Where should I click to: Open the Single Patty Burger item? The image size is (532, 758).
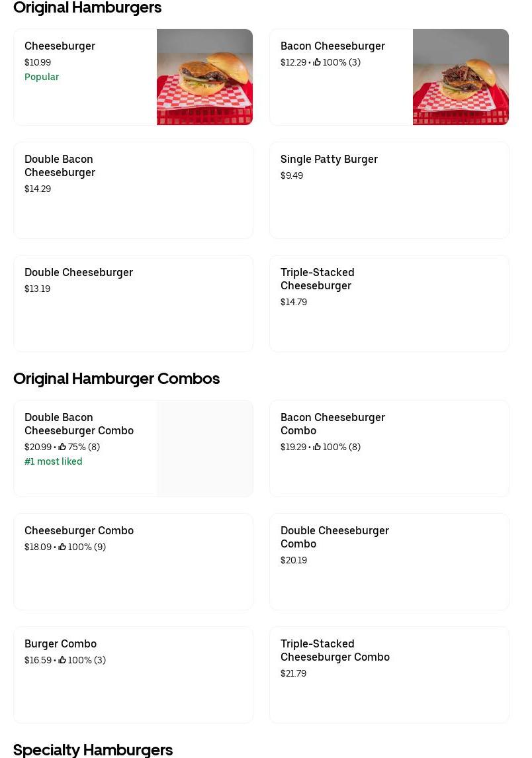pyautogui.click(x=329, y=159)
